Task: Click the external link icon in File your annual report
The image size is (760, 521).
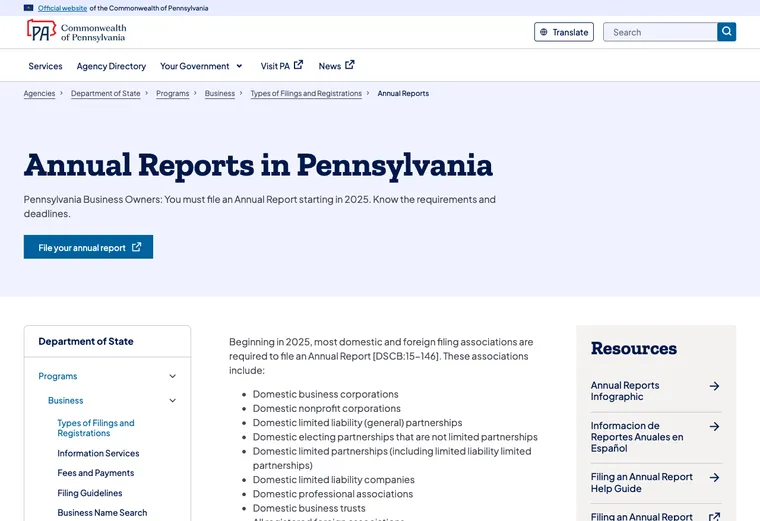Action: coord(137,247)
